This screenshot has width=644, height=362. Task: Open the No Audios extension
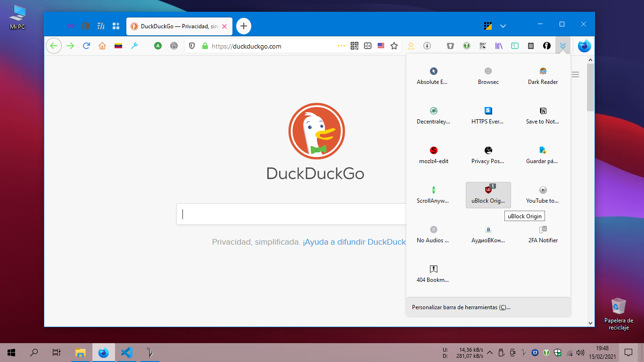[x=434, y=234]
